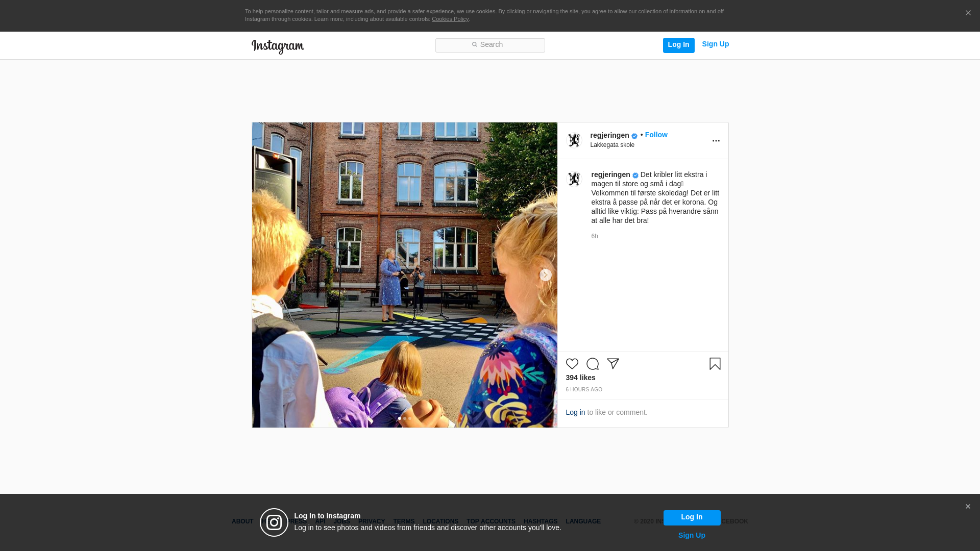The width and height of the screenshot is (980, 551).
Task: Click Sign Up link in header
Action: pos(715,44)
